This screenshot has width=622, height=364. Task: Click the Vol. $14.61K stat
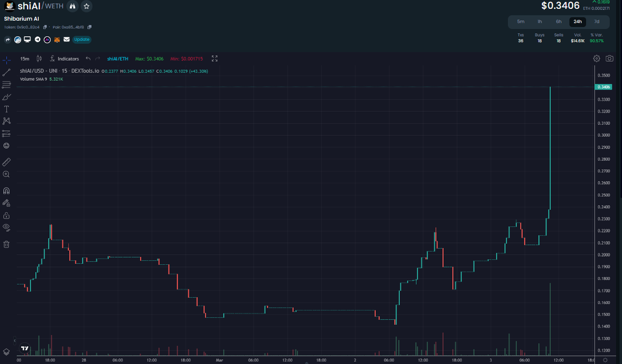click(x=578, y=38)
